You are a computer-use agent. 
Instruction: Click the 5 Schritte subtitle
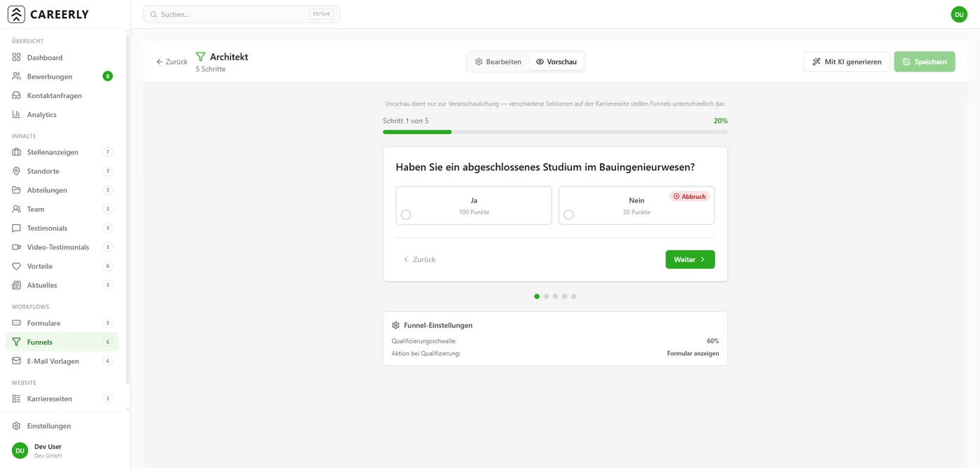(211, 69)
